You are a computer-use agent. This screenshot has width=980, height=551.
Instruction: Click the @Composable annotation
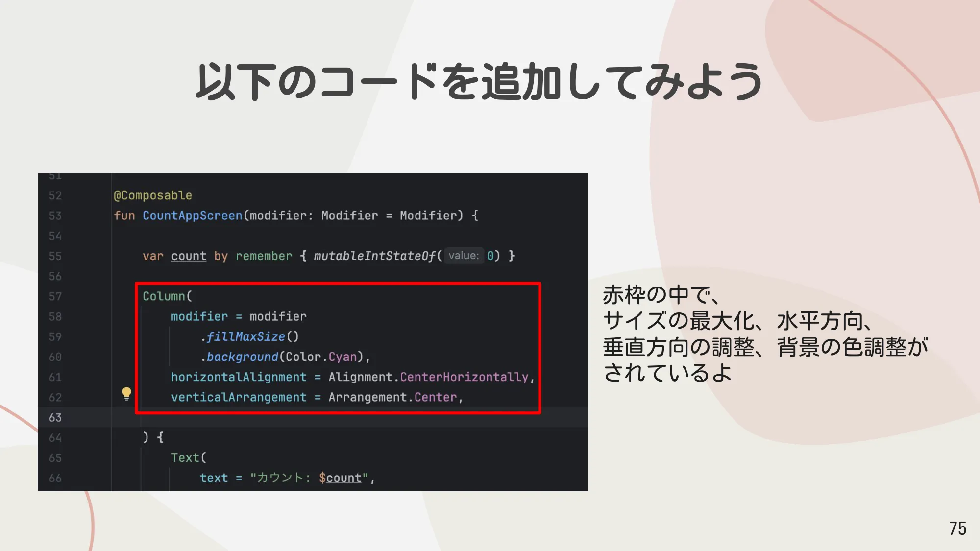[154, 195]
